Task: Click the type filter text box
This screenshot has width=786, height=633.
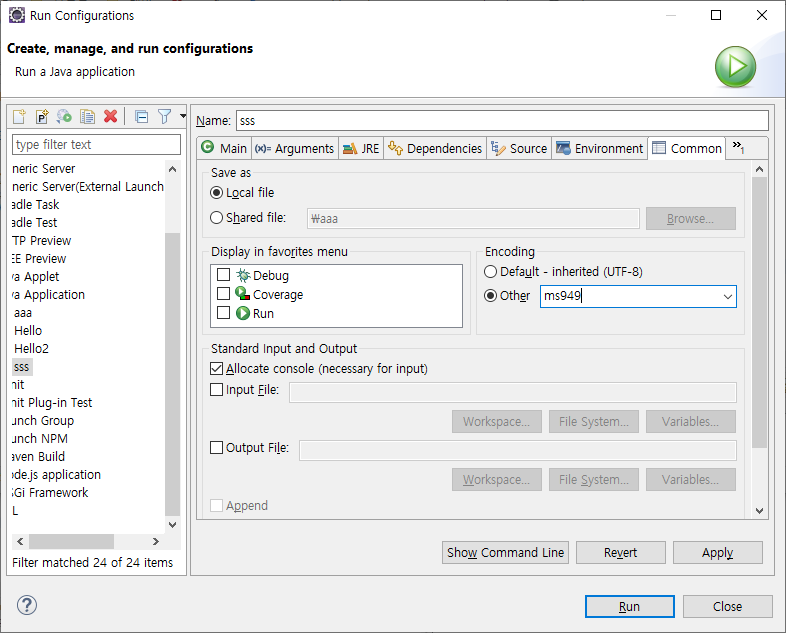Action: (96, 144)
